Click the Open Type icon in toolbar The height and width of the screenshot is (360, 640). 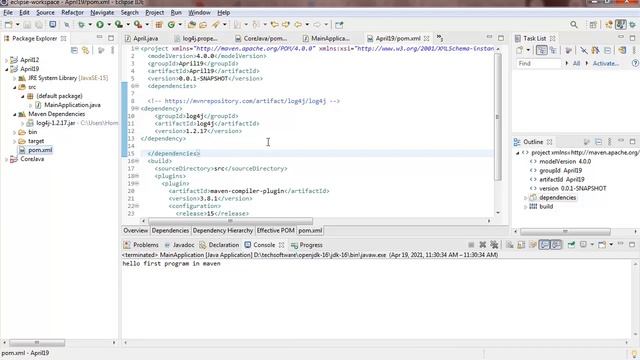(191, 24)
